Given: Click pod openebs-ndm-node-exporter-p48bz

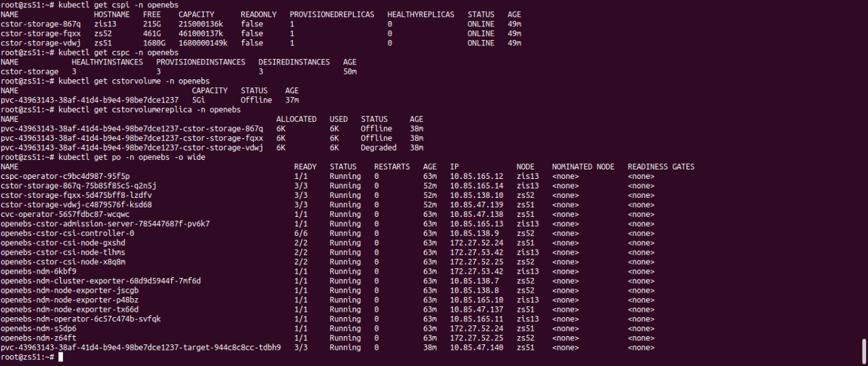Looking at the screenshot, I should (70, 299).
